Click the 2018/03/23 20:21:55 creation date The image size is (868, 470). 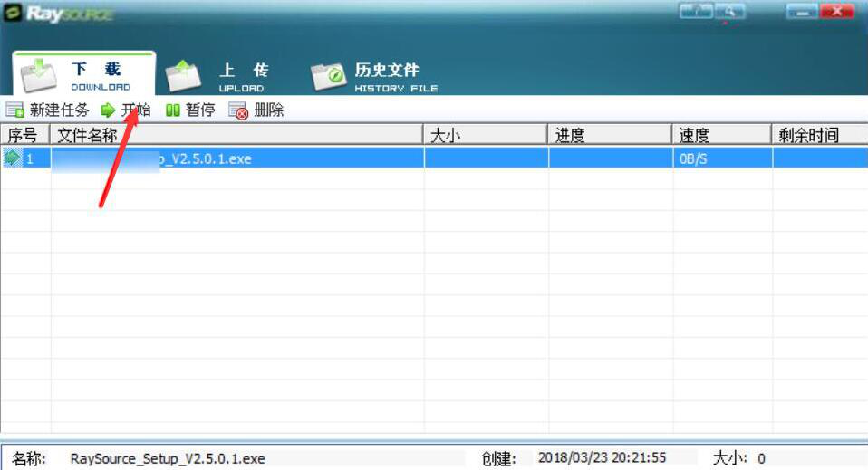coord(602,457)
